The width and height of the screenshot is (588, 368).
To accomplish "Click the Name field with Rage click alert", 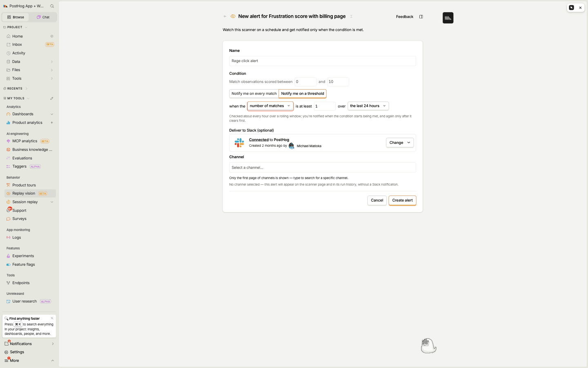I will pyautogui.click(x=323, y=61).
